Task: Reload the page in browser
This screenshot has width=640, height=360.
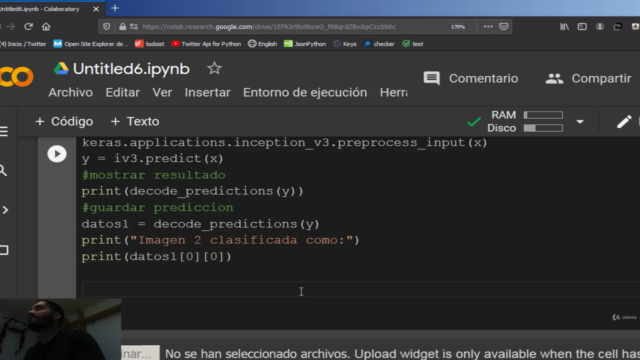Action: 28,27
